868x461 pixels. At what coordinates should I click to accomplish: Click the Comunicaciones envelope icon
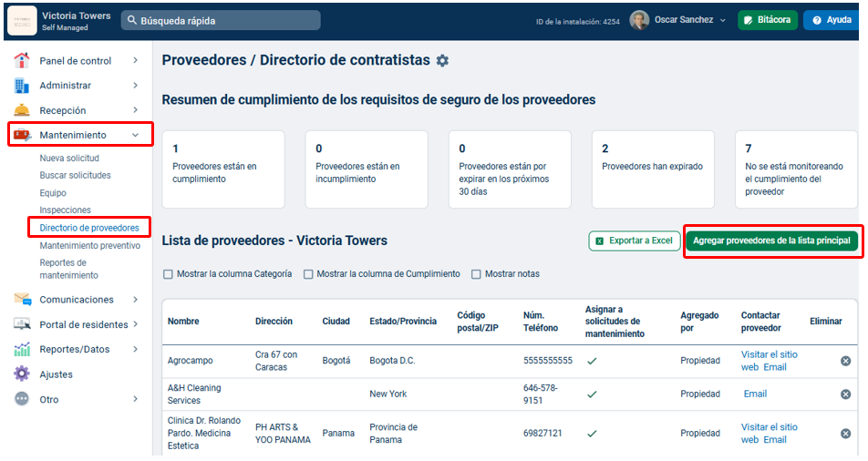(22, 299)
